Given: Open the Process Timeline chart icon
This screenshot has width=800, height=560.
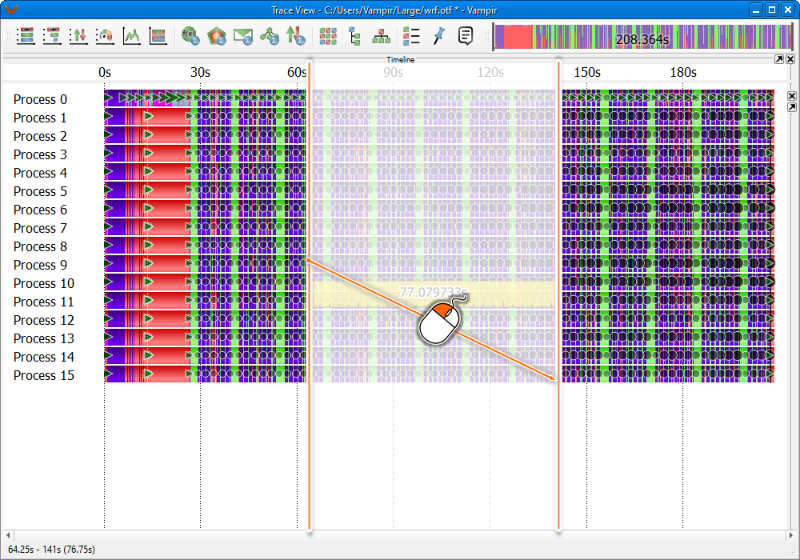Looking at the screenshot, I should coord(52,36).
